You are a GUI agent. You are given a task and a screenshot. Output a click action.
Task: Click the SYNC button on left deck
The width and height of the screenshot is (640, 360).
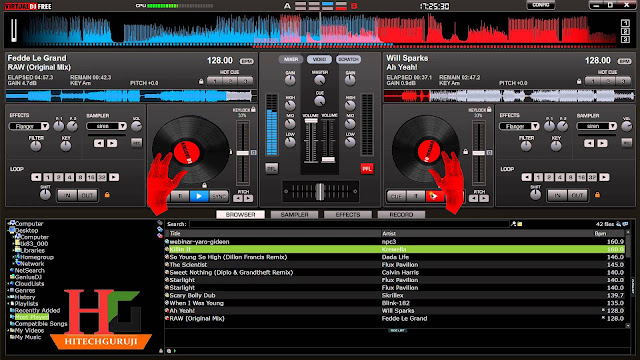click(219, 196)
